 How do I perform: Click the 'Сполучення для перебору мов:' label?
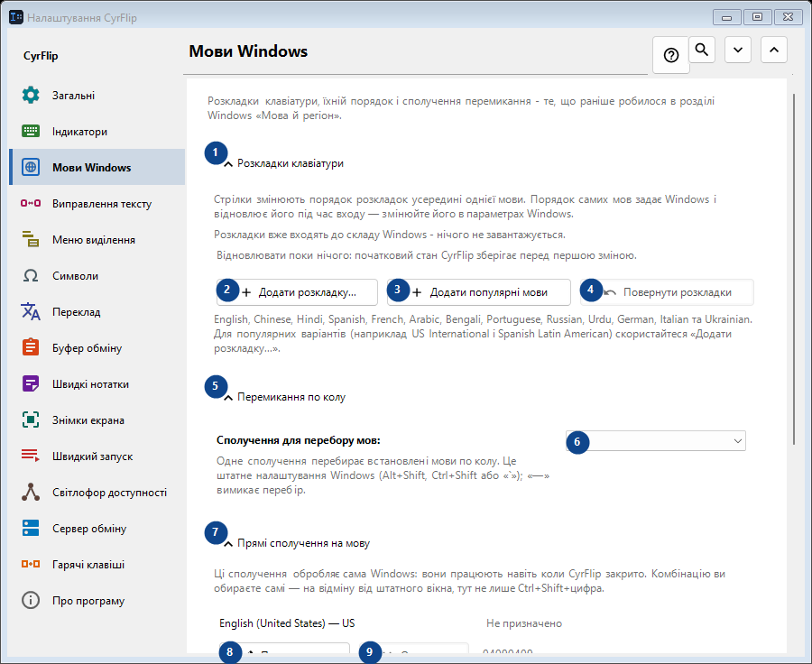299,440
